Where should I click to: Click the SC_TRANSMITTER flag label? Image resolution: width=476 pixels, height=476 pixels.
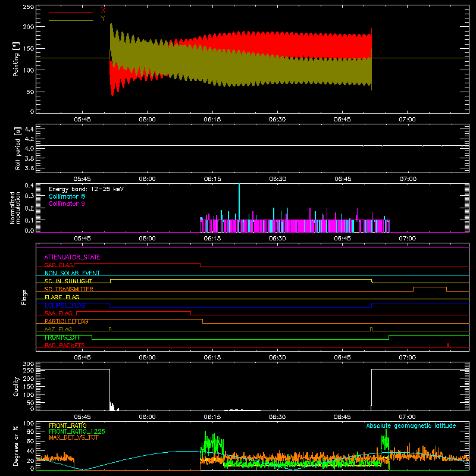[68, 289]
